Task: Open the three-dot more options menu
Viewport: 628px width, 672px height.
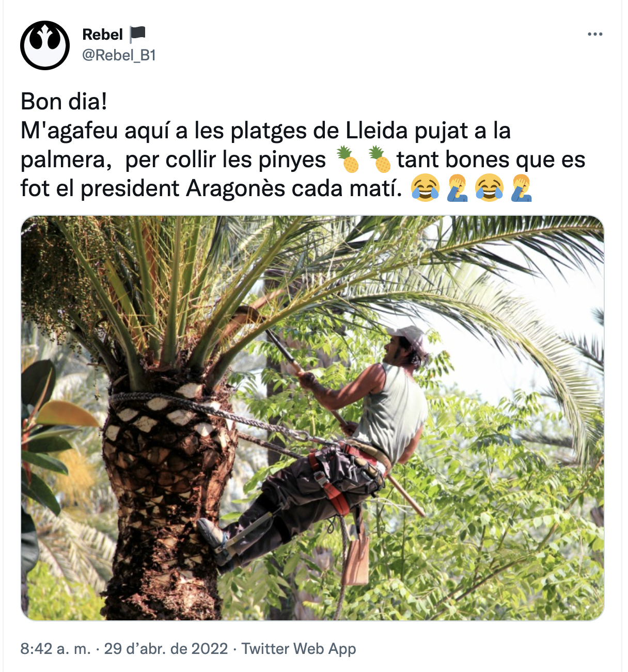Action: [595, 35]
